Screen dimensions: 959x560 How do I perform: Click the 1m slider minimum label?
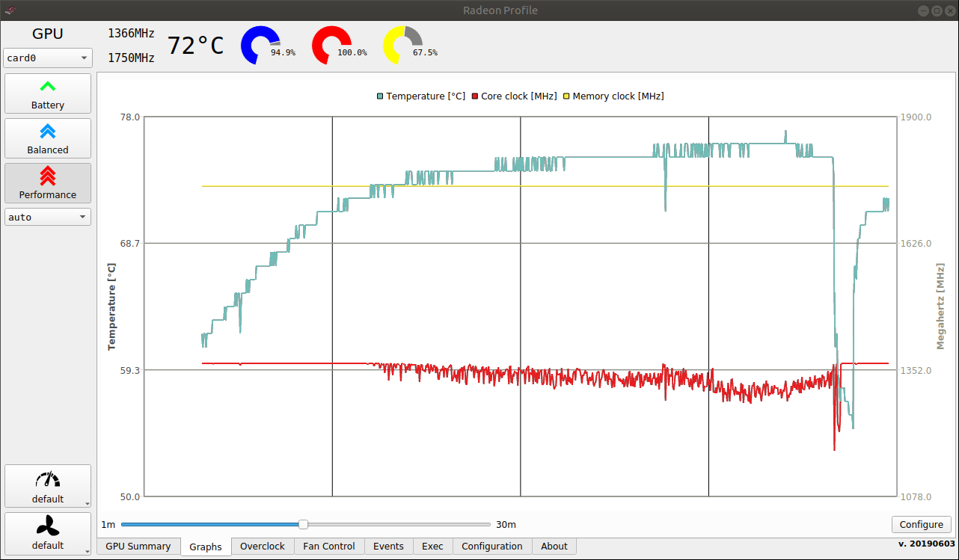pos(108,525)
